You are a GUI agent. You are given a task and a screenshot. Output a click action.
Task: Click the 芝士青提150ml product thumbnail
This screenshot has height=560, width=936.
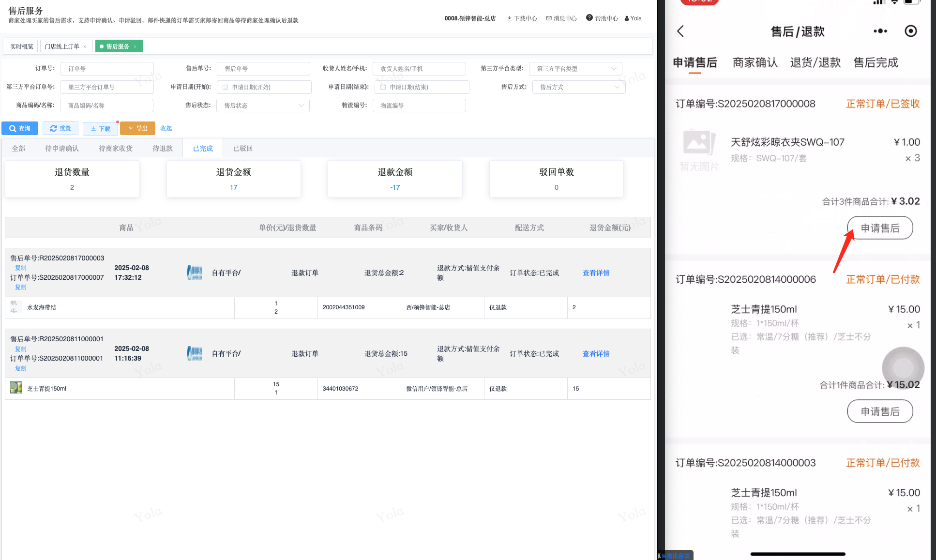click(16, 388)
